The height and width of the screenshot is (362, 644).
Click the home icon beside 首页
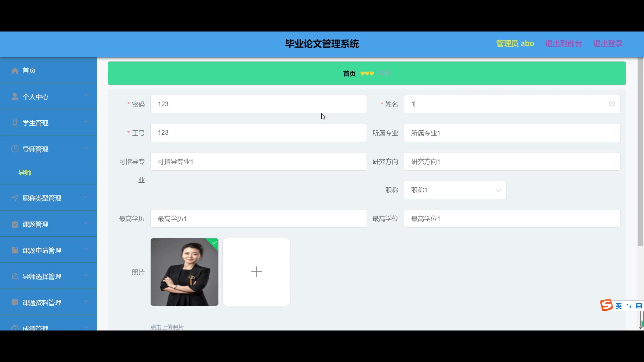(15, 70)
